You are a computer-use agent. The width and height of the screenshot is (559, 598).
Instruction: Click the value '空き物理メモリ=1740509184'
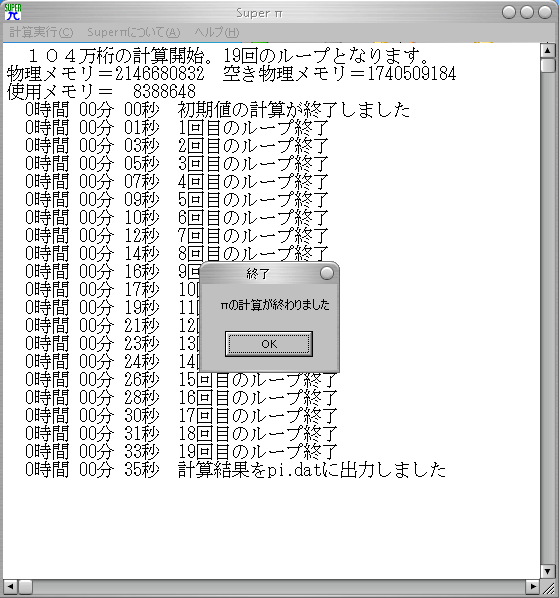(339, 74)
